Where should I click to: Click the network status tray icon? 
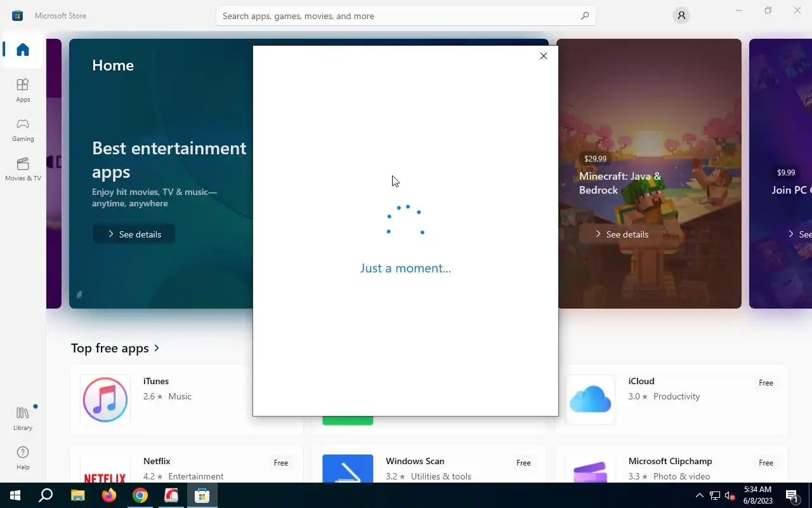point(715,495)
